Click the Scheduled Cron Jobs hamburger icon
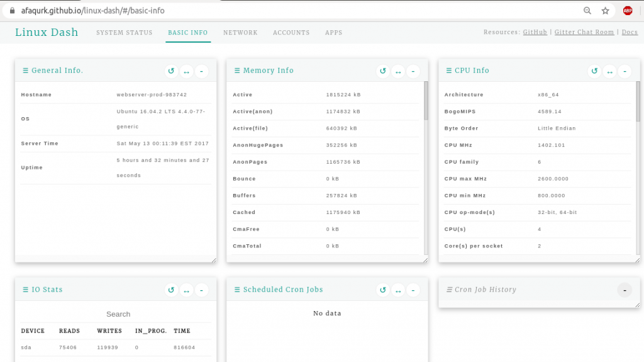 [237, 290]
